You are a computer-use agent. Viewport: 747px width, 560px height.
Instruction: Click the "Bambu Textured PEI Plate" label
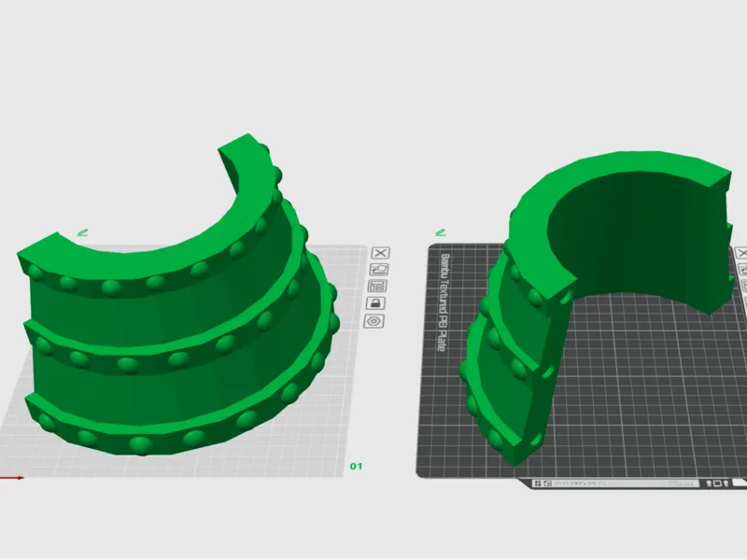pyautogui.click(x=444, y=302)
